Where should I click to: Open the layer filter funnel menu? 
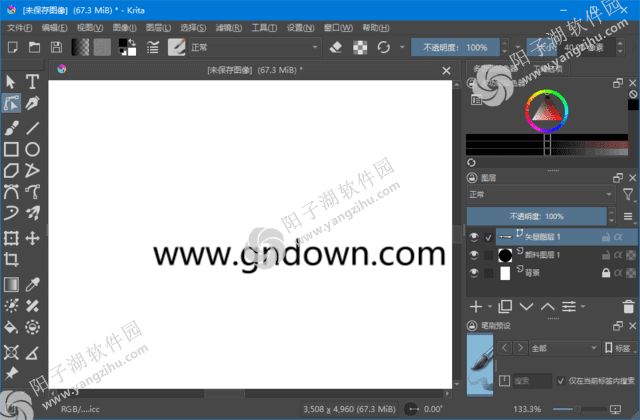tap(628, 194)
